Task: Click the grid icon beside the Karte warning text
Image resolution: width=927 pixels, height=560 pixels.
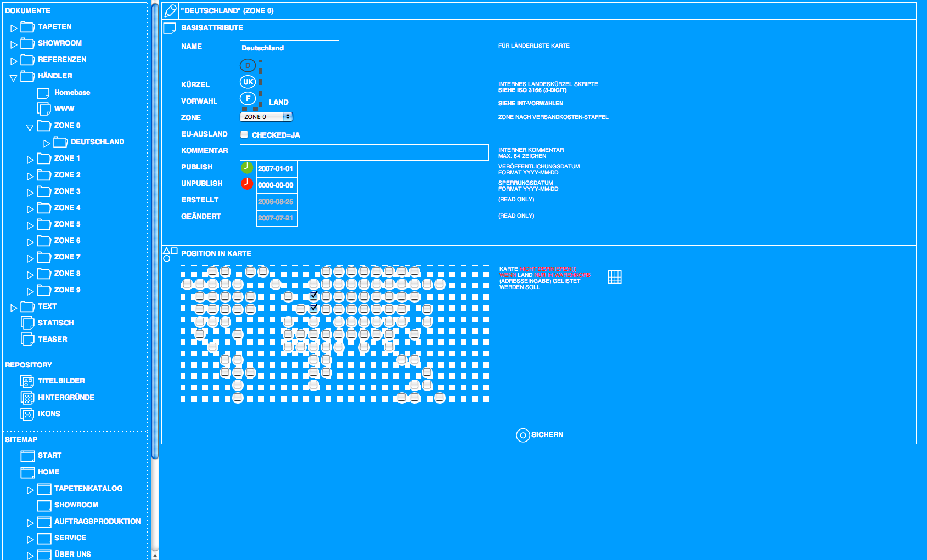Action: (615, 277)
